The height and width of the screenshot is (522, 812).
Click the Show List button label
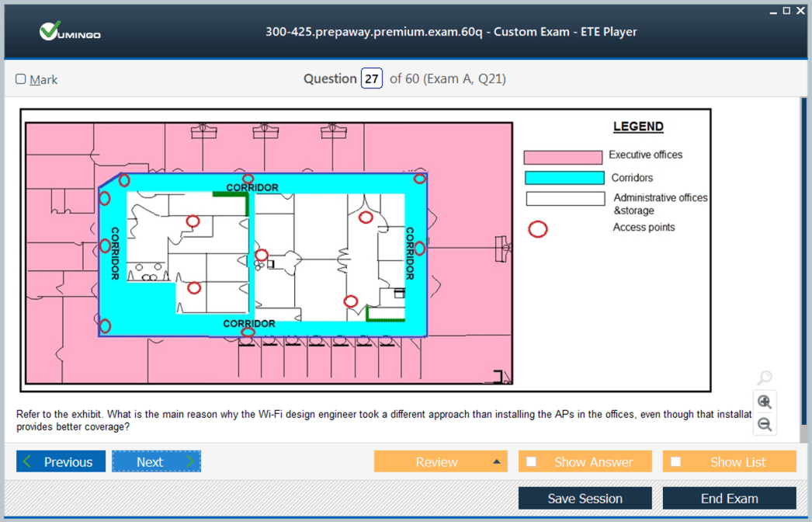pyautogui.click(x=738, y=462)
